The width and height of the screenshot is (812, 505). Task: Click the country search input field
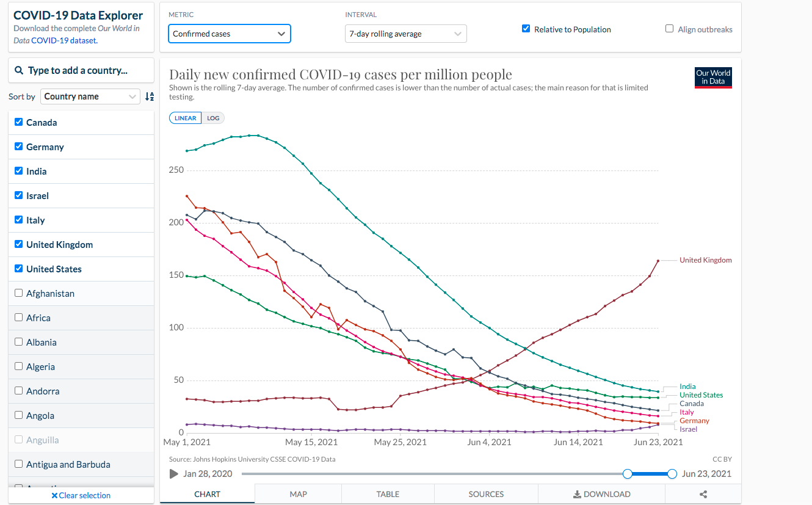pyautogui.click(x=81, y=70)
